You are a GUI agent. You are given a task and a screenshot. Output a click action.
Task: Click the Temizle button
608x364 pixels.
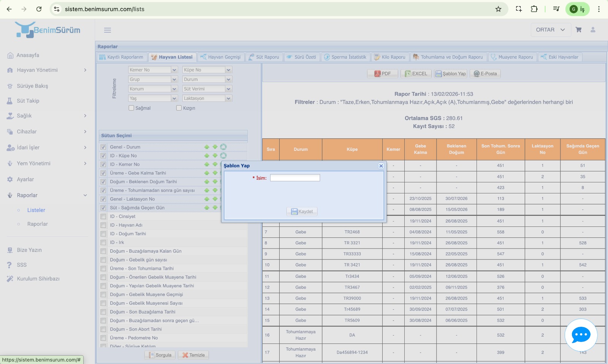[x=193, y=355]
